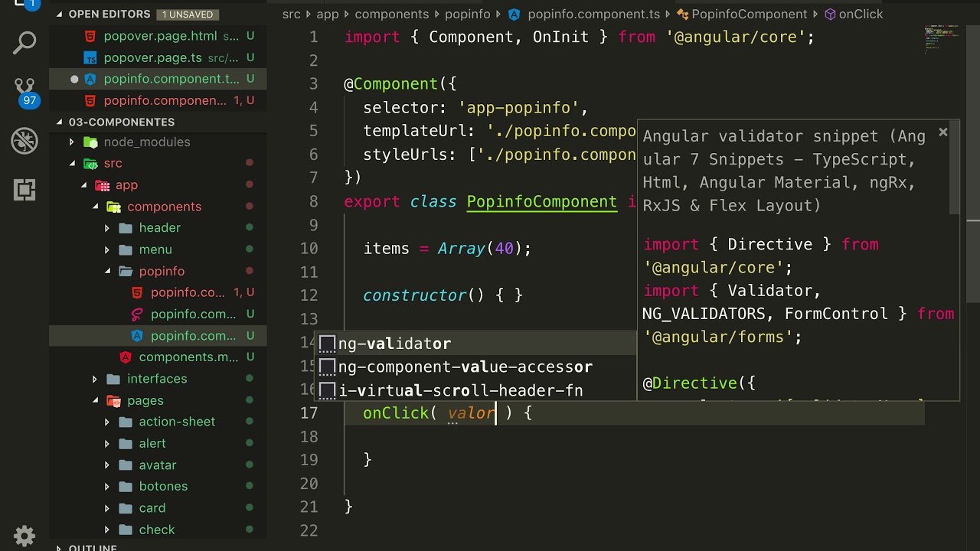Expand the menu folder
Screen dimensions: 980x551
(107, 249)
